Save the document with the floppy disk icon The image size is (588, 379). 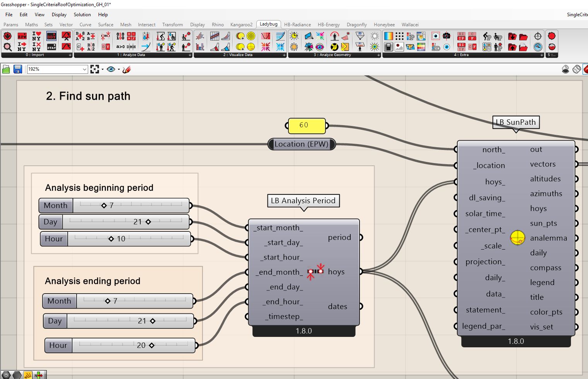18,70
